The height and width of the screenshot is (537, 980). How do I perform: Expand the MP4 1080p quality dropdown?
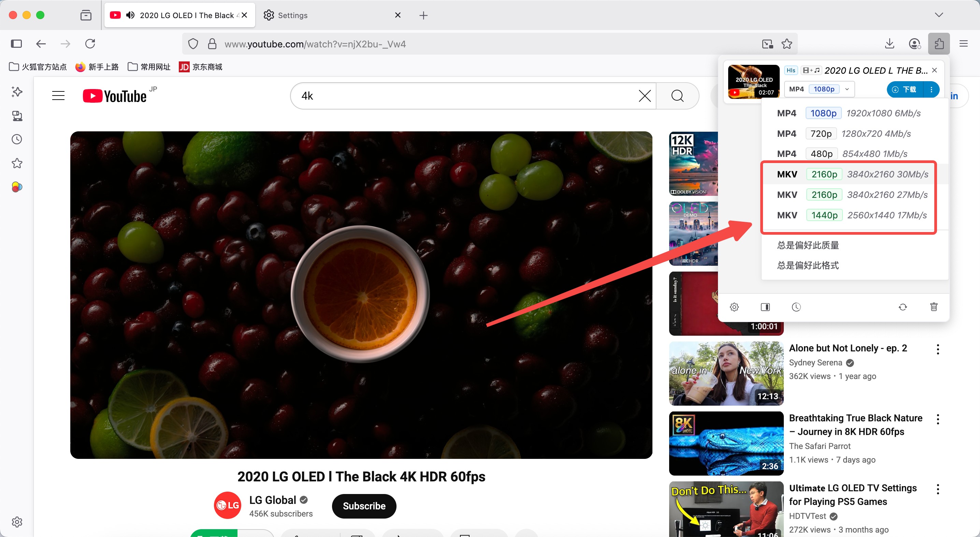(820, 89)
